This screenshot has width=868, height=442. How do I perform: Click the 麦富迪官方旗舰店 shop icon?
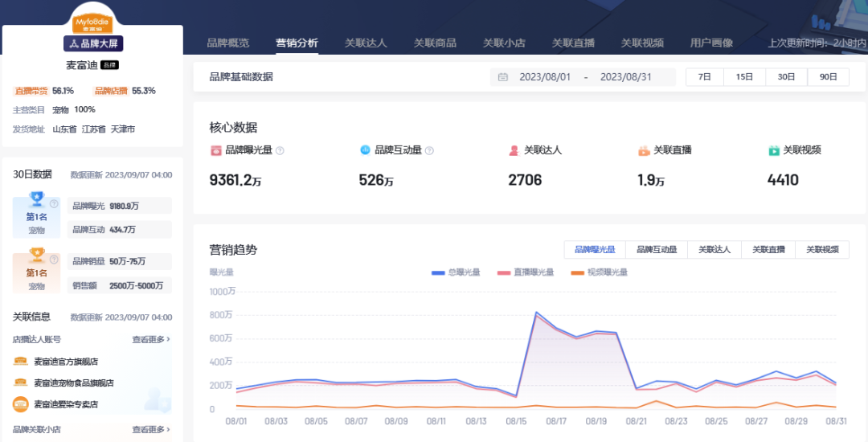20,361
